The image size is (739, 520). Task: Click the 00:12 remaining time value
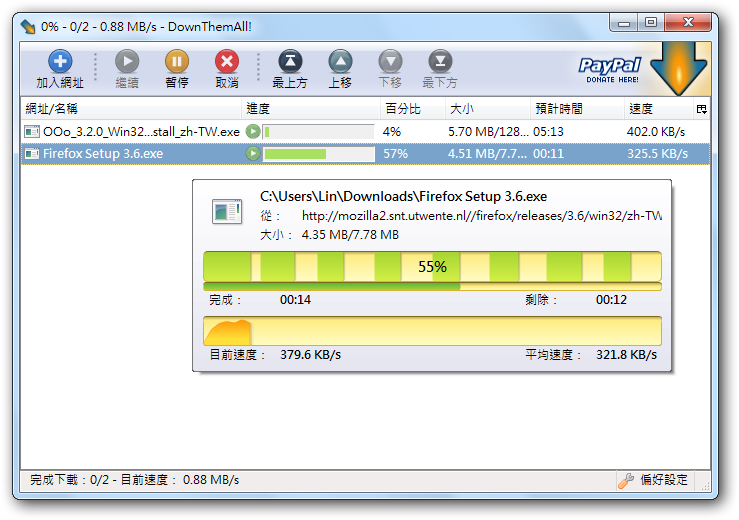pos(611,300)
